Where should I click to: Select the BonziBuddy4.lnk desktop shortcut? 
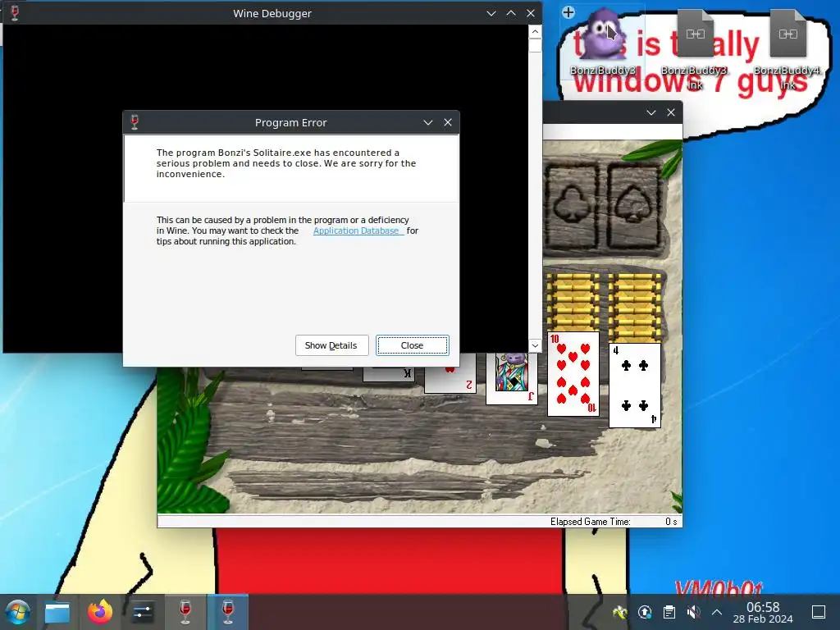coord(787,49)
